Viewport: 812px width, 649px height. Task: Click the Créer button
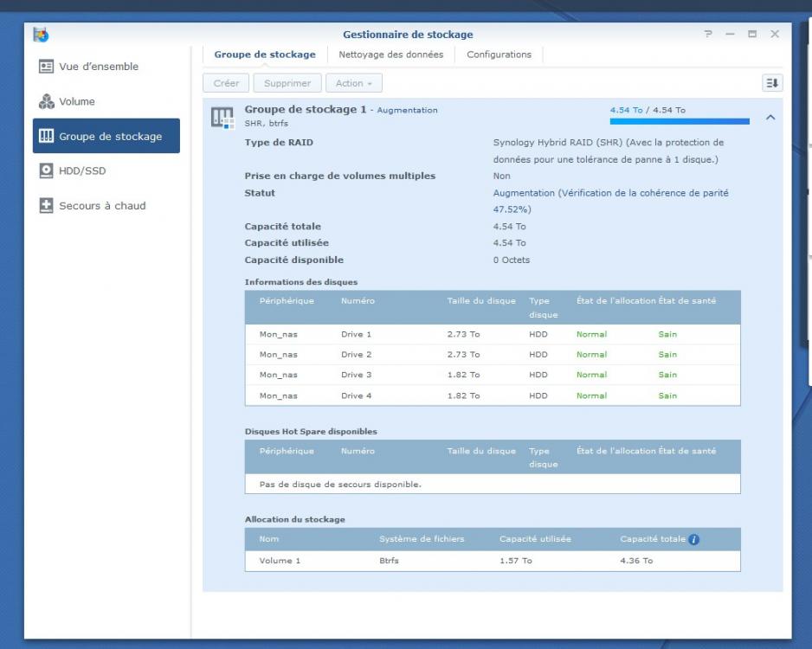coord(226,83)
